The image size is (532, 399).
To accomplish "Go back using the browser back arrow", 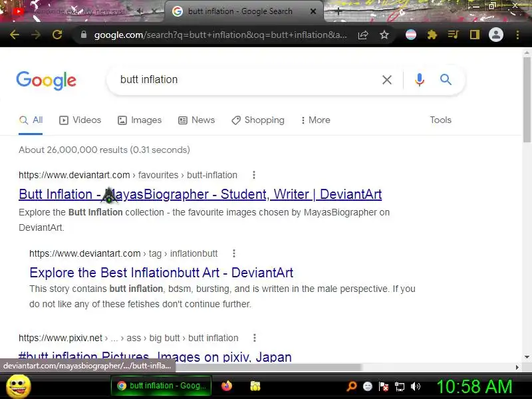I will click(14, 35).
